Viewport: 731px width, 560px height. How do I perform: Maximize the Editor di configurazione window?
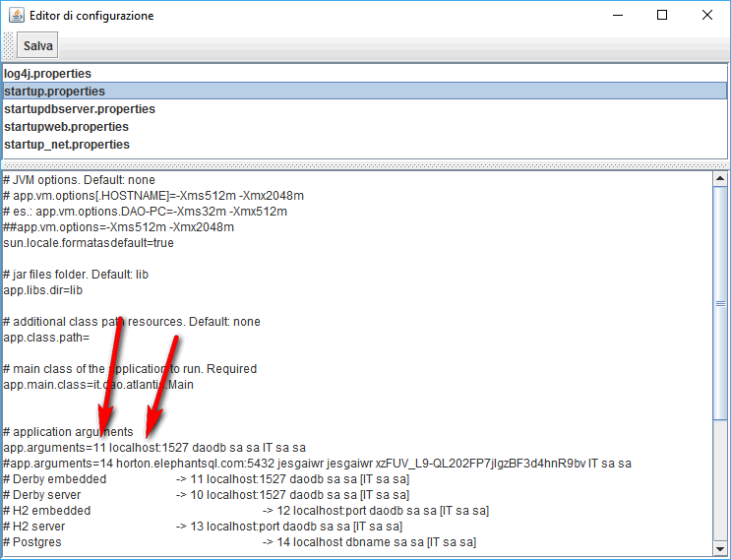click(661, 15)
